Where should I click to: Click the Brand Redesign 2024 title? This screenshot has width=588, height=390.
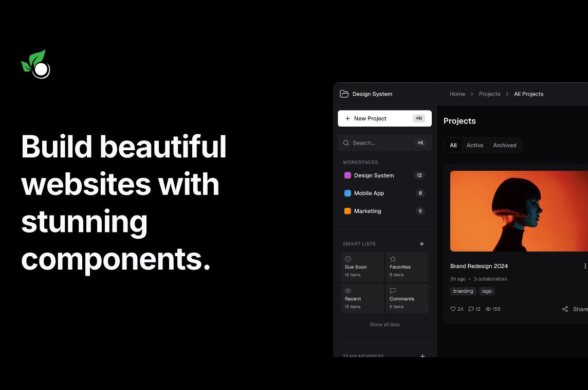(x=479, y=266)
